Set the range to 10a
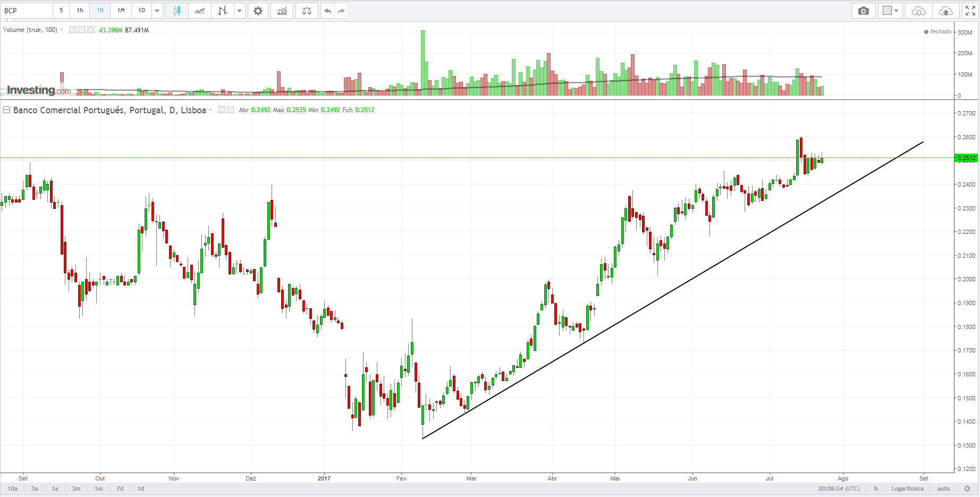Viewport: 980px width, 497px height. point(13,488)
